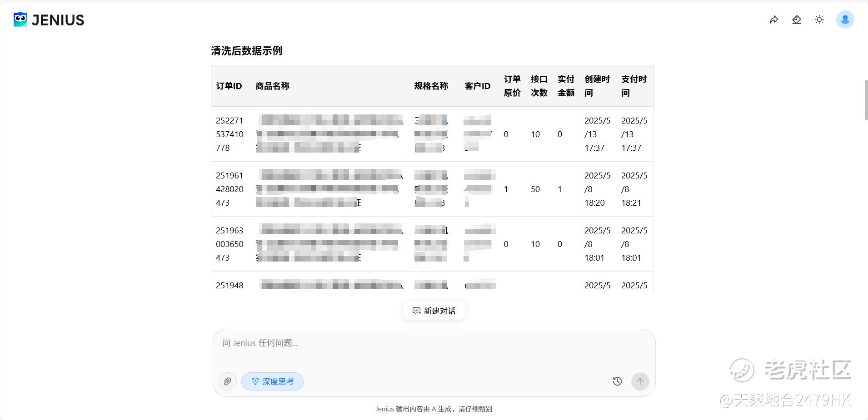Click payment time 2025/5/8 18:21 cell
The height and width of the screenshot is (420, 868).
point(634,189)
